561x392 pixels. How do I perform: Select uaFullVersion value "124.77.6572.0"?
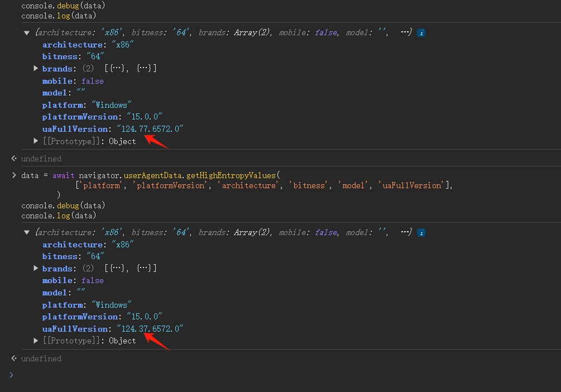150,129
